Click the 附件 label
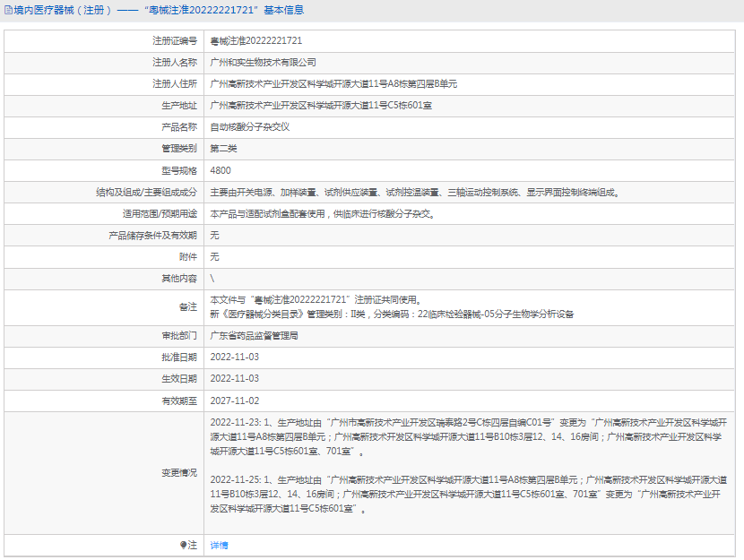The image size is (744, 560). (x=188, y=256)
